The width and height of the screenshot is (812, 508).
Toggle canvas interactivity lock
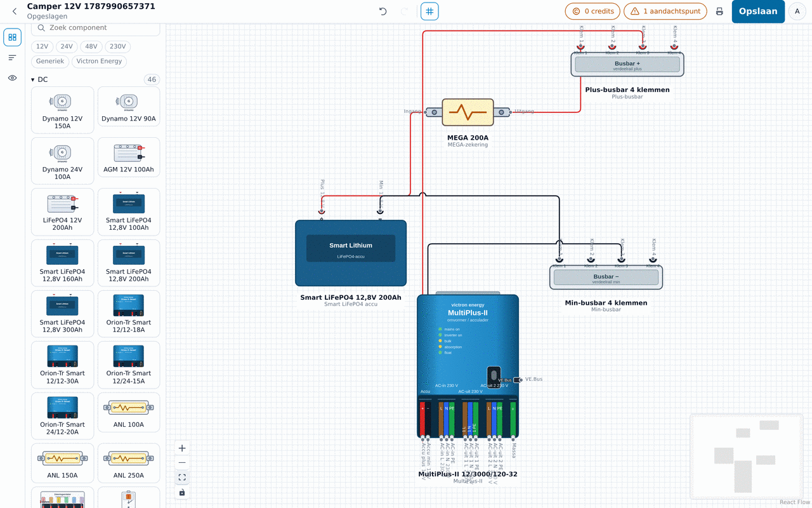point(182,492)
